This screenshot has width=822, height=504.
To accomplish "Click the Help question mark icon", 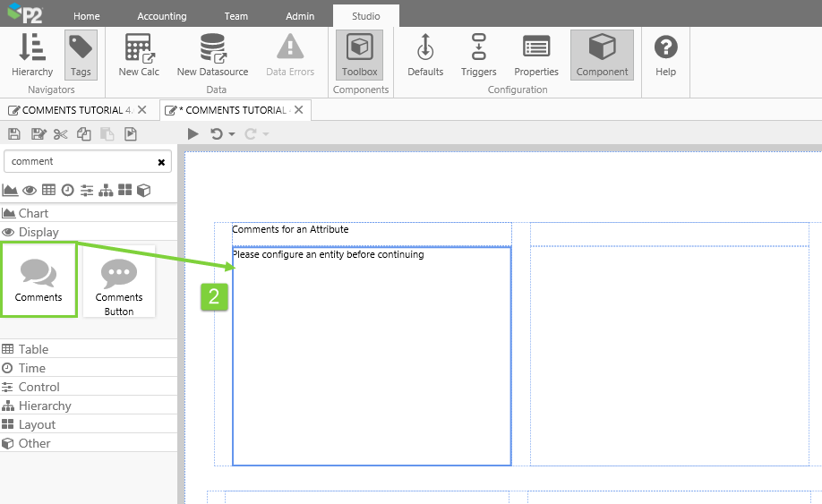I will (665, 55).
